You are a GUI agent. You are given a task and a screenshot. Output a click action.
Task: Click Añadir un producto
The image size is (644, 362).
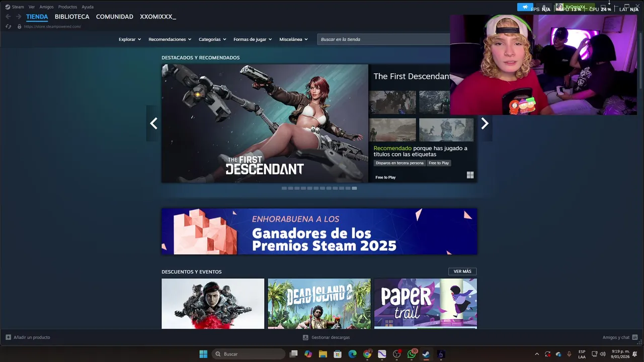click(x=28, y=337)
